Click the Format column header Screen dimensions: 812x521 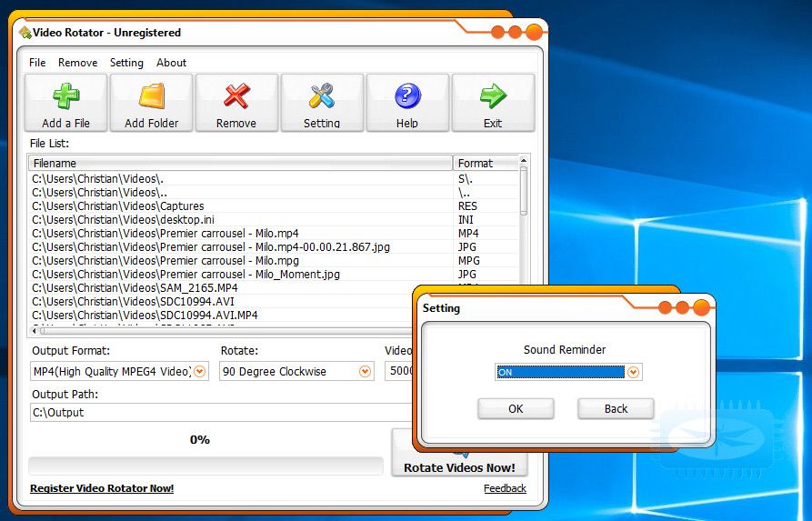tap(486, 163)
